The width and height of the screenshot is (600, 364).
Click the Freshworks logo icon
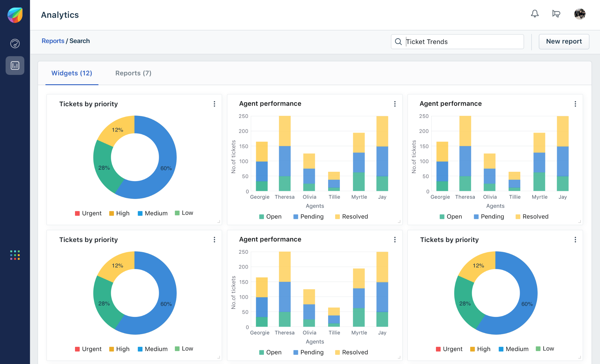tap(15, 15)
